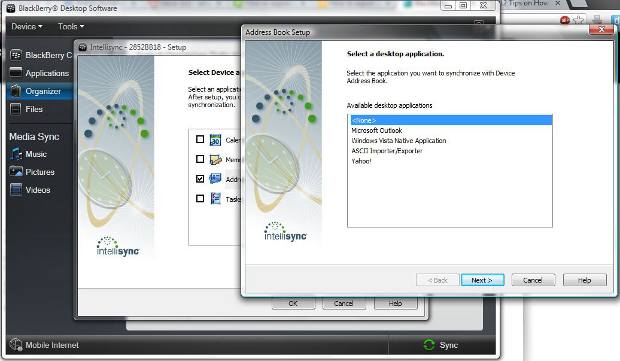The height and width of the screenshot is (361, 620).
Task: Open the Device dropdown menu
Action: point(26,26)
